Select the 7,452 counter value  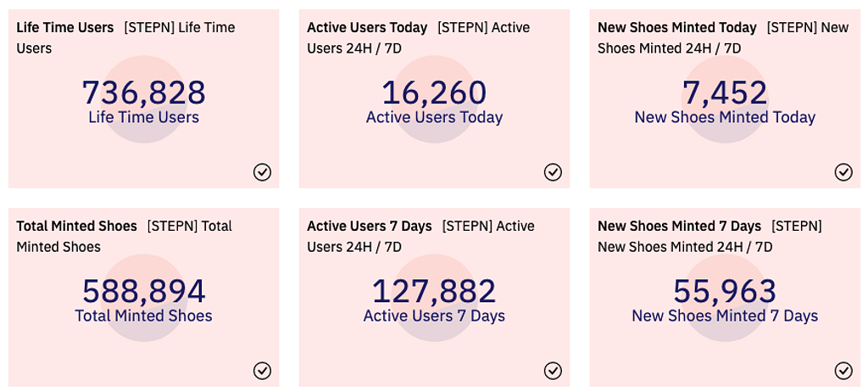click(x=725, y=92)
